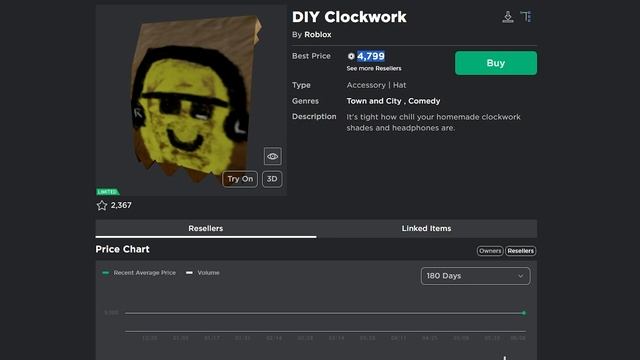640x360 pixels.
Task: Click the Buy button
Action: click(496, 63)
